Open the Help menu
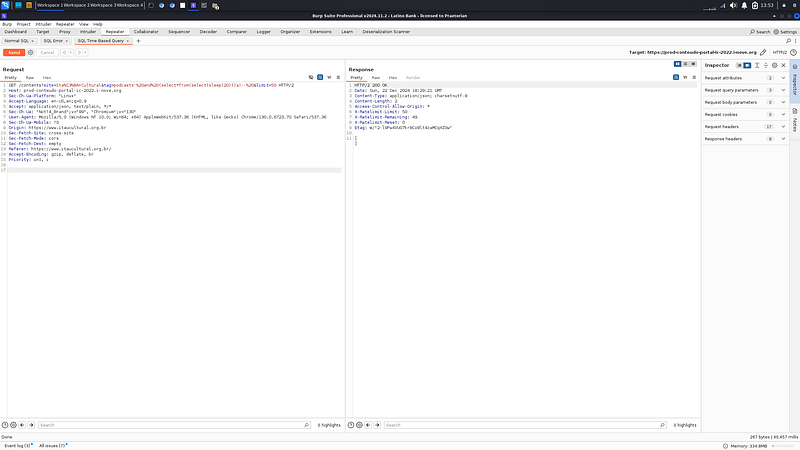This screenshot has width=800, height=450. [x=97, y=24]
